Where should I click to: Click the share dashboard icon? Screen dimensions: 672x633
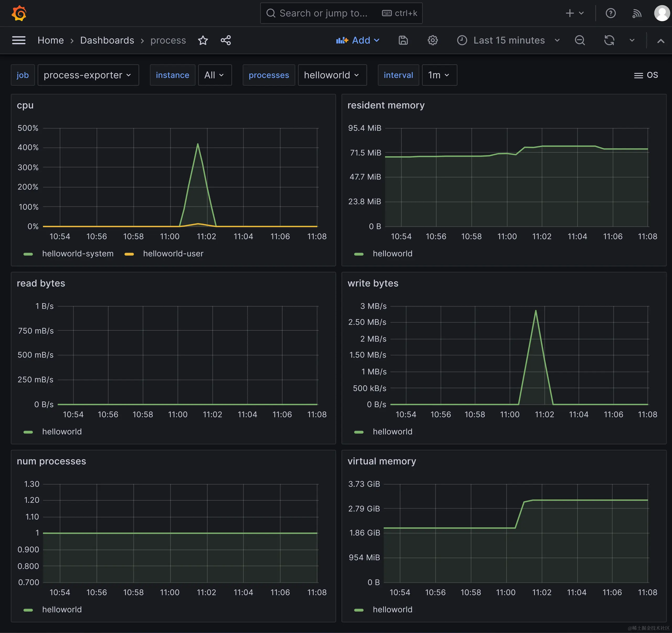pos(225,40)
